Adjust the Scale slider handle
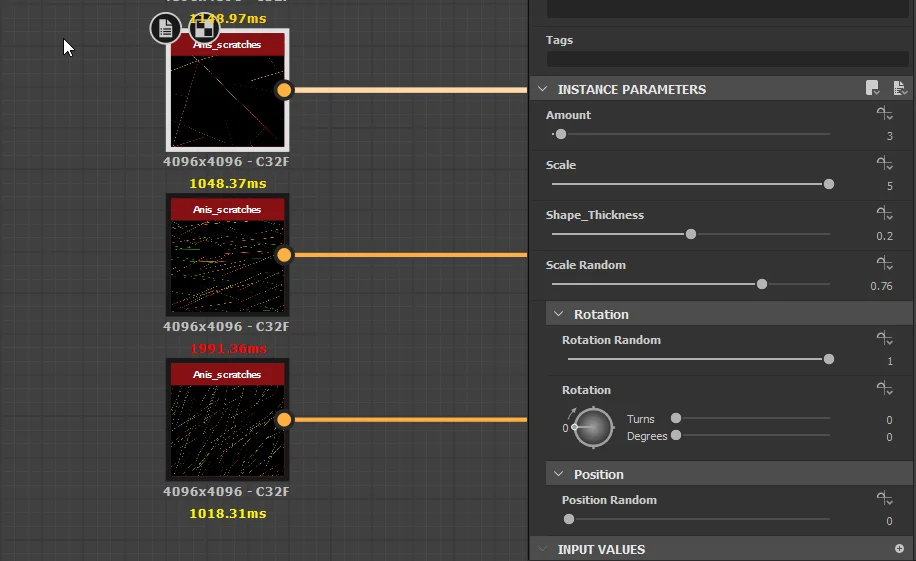Image resolution: width=916 pixels, height=561 pixels. tap(828, 184)
